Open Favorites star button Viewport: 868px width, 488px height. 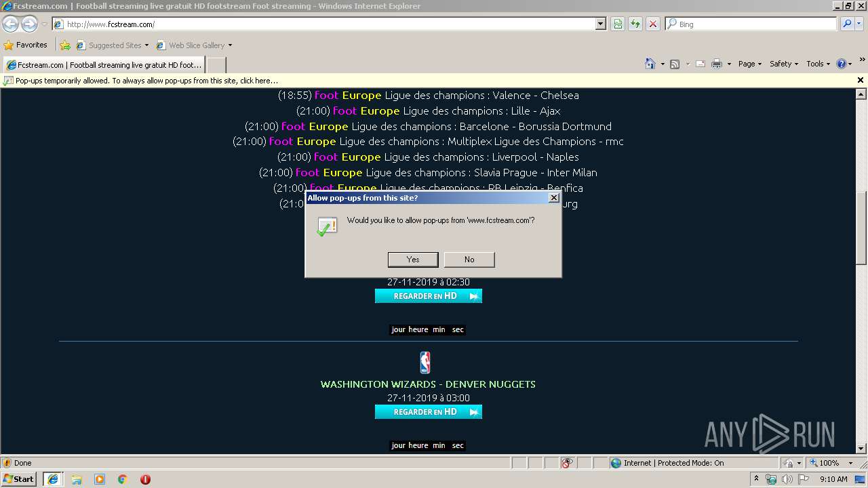(x=26, y=45)
